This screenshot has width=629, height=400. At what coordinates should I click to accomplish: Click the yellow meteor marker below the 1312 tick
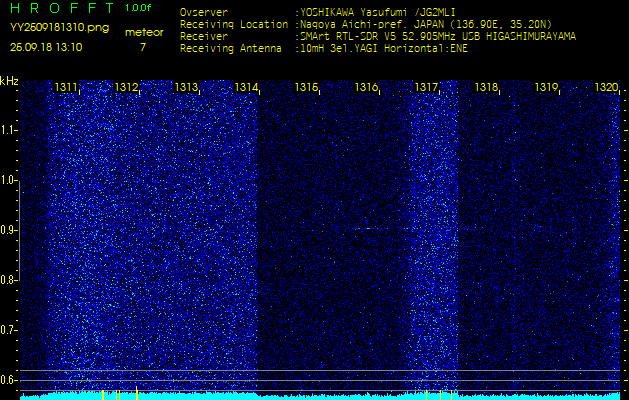point(137,393)
